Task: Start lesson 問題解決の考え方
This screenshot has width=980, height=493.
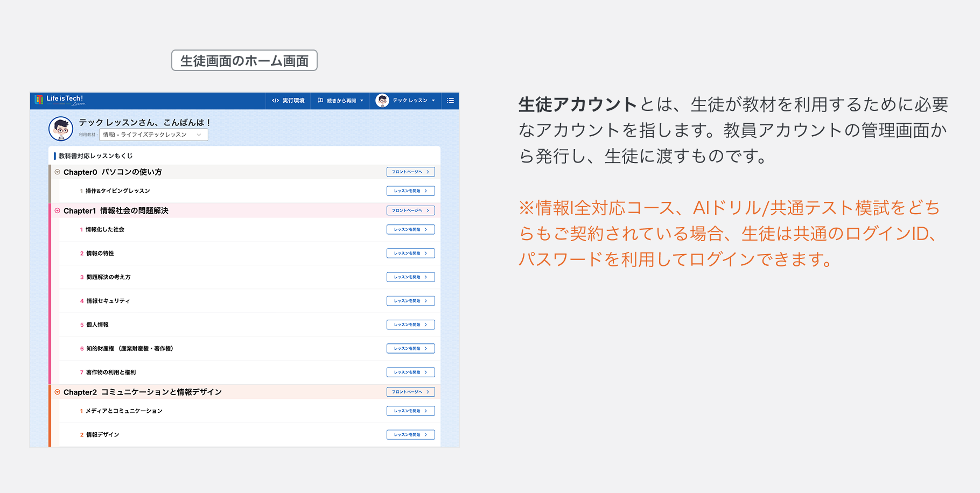Action: (x=410, y=277)
